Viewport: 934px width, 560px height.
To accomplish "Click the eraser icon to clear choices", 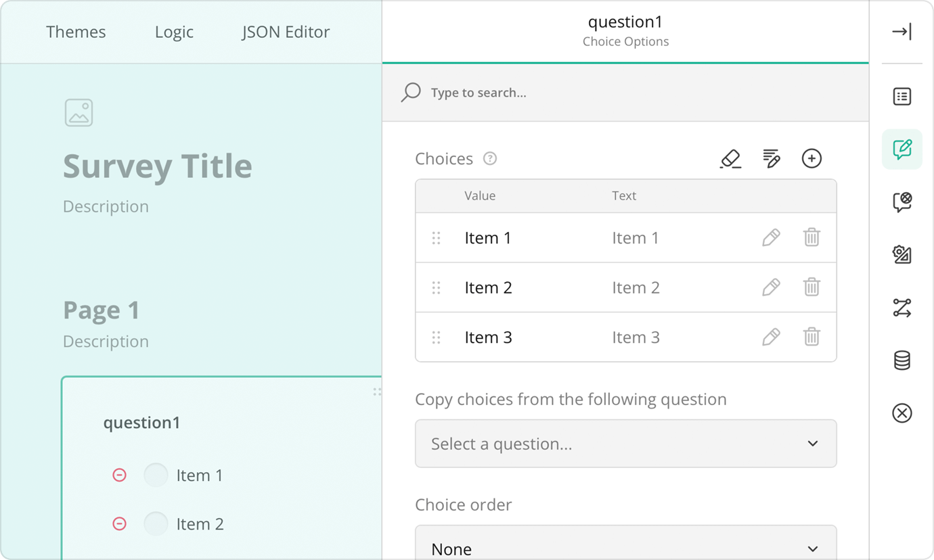I will pyautogui.click(x=731, y=158).
